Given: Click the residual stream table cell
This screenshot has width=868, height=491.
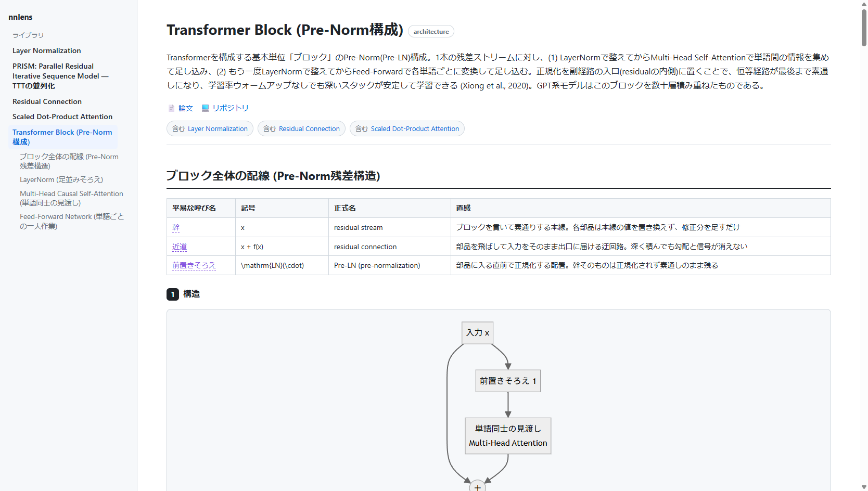Looking at the screenshot, I should click(x=389, y=227).
